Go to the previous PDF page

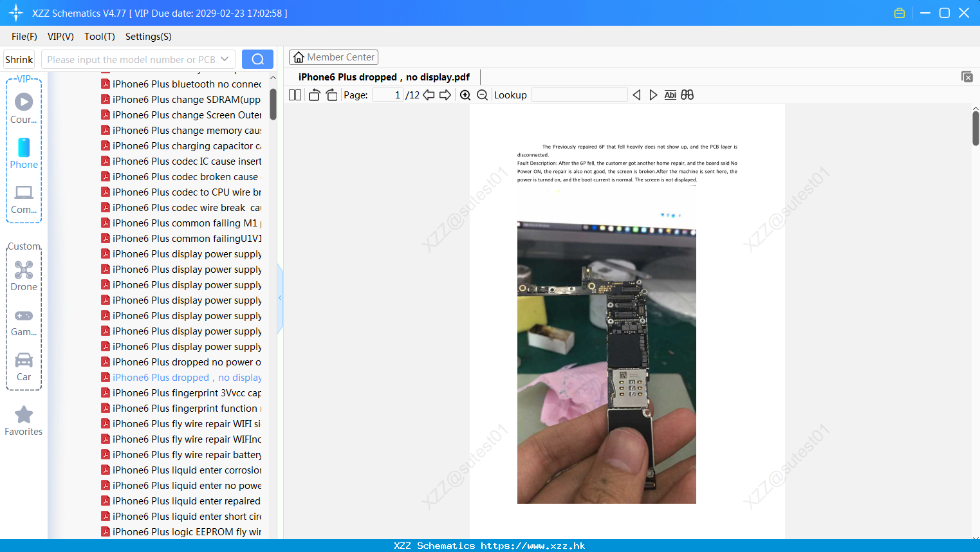(429, 95)
